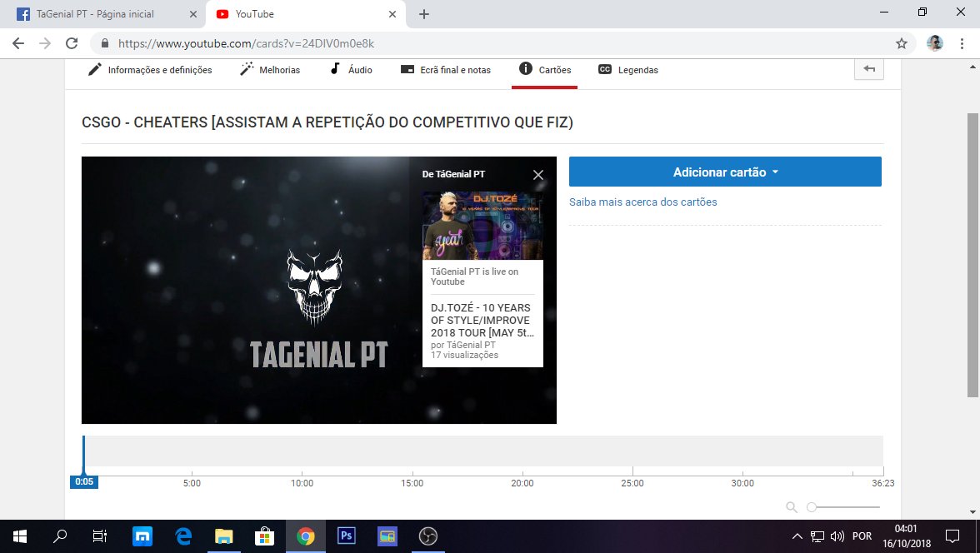The height and width of the screenshot is (553, 980).
Task: Open the Windows notification center
Action: [x=952, y=536]
